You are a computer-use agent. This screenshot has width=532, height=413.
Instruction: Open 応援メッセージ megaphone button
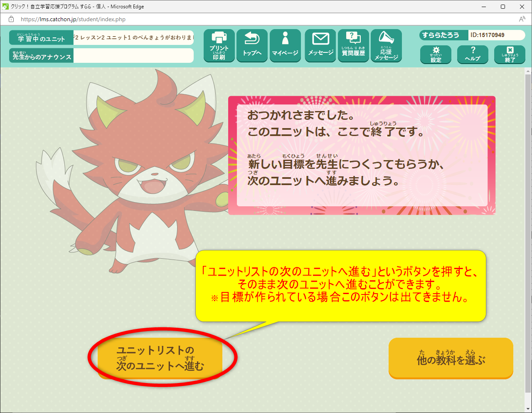pyautogui.click(x=386, y=46)
